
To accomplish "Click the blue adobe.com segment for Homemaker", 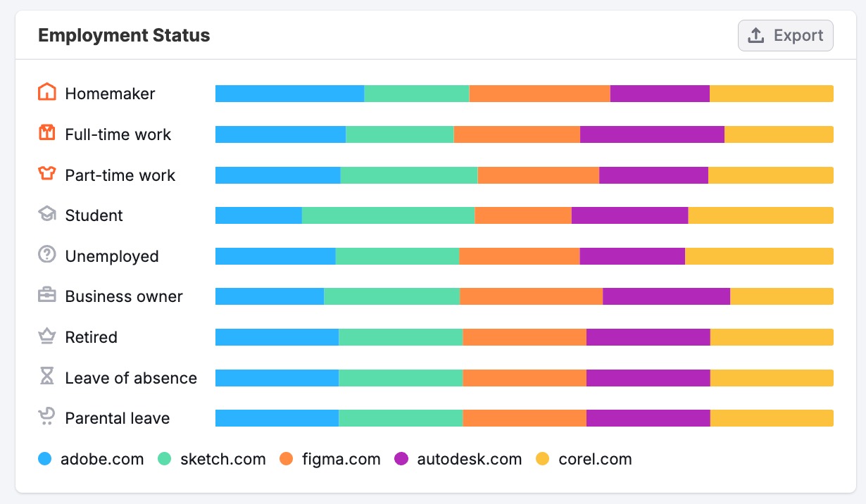I will [289, 94].
